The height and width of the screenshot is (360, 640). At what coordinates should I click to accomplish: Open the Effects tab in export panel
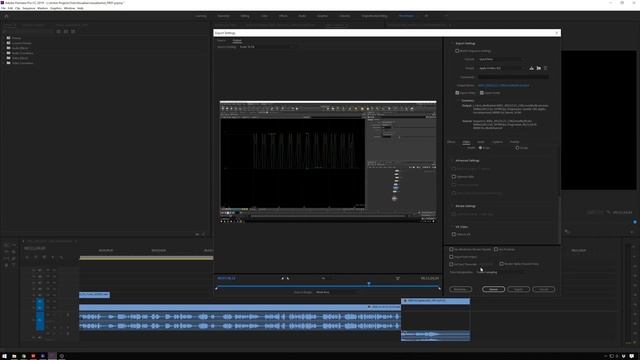click(451, 142)
